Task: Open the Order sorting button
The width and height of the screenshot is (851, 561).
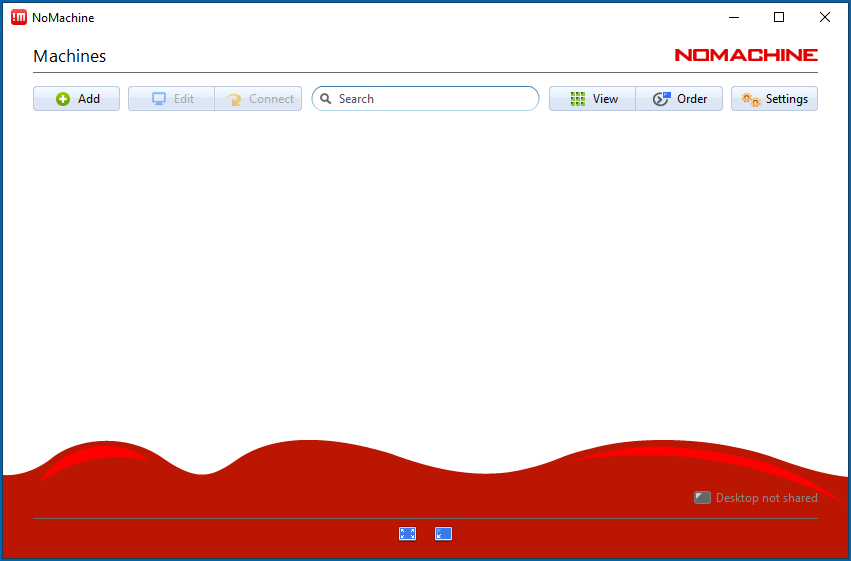Action: (x=679, y=99)
